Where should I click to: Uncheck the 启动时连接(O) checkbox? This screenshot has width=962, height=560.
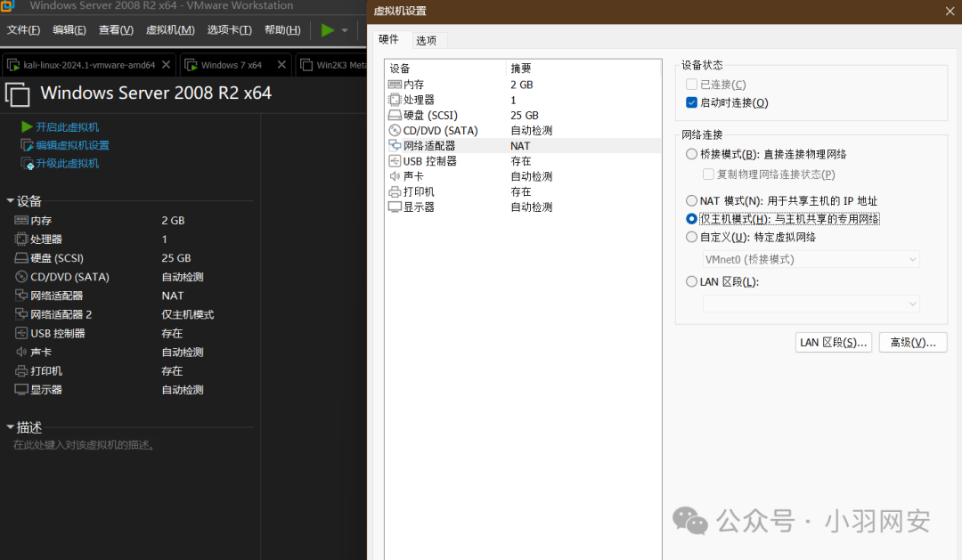coord(691,102)
